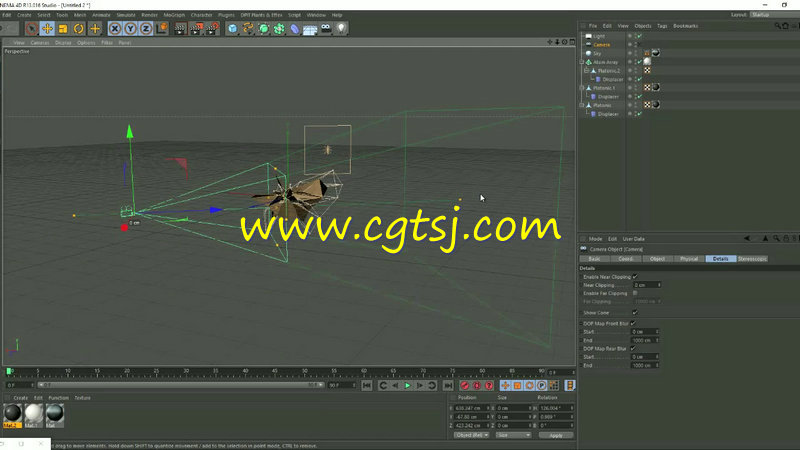The image size is (800, 450).
Task: Click the Record Active Objects button
Action: (464, 386)
